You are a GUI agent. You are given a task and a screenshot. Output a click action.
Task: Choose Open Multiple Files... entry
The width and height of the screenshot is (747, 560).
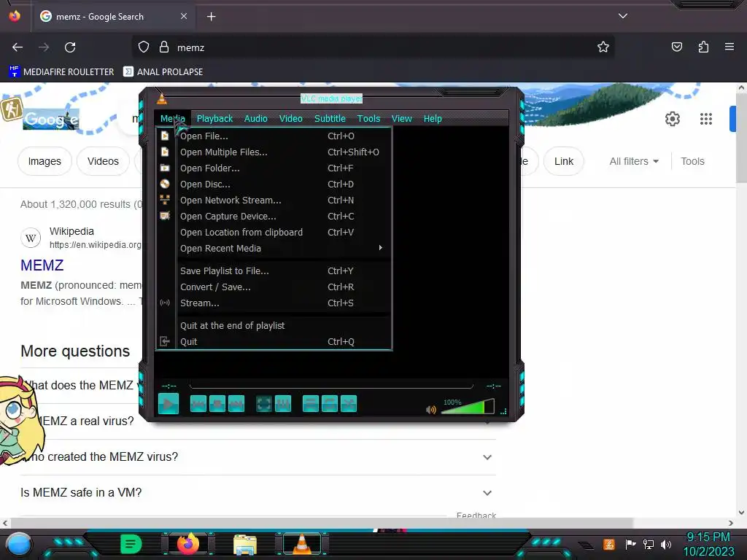tap(274, 152)
